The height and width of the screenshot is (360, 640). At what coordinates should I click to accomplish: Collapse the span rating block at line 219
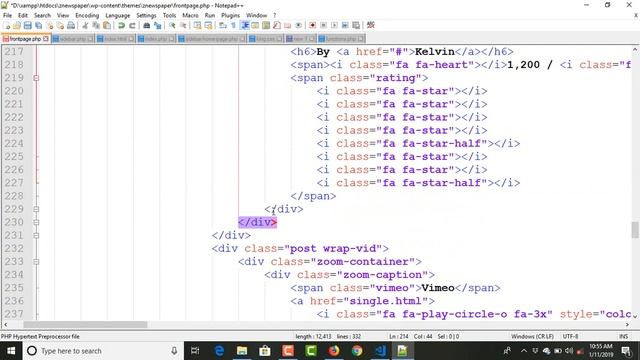click(36, 78)
